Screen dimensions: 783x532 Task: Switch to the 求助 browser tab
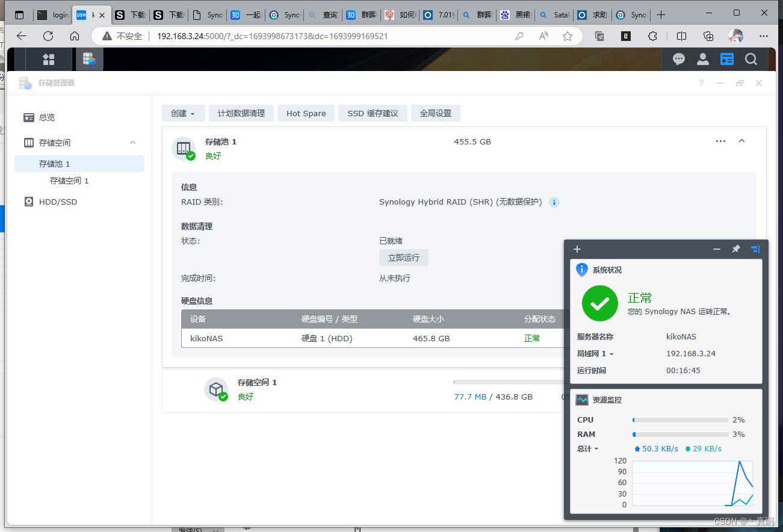(592, 15)
